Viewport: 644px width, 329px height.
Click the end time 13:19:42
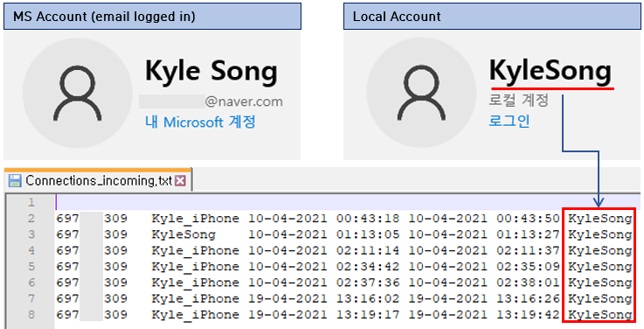(x=528, y=315)
